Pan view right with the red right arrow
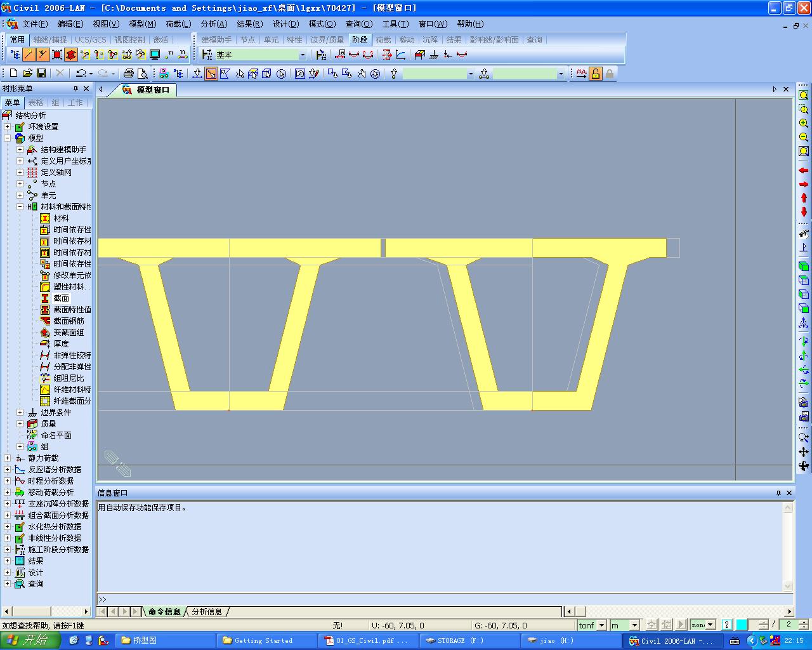 pos(804,185)
